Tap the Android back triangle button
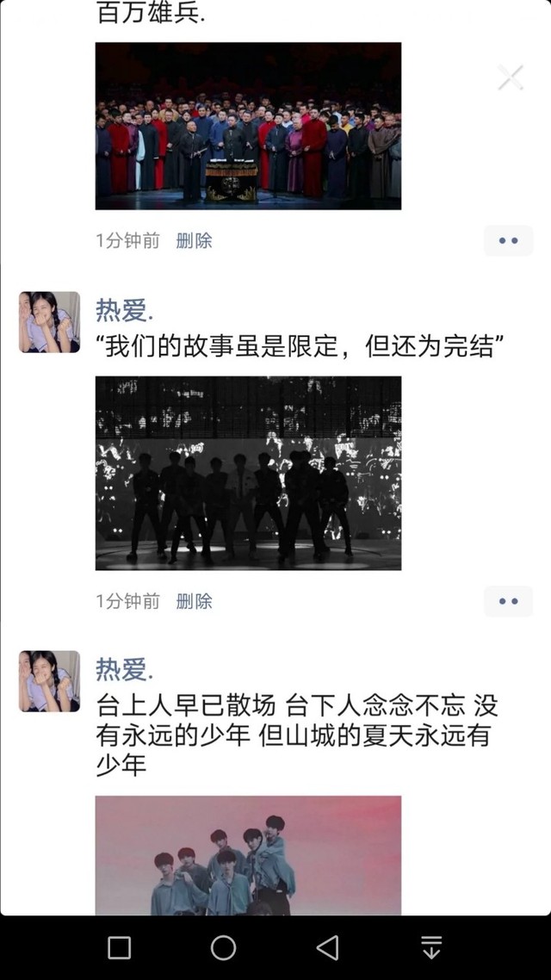The image size is (551, 980). click(327, 947)
